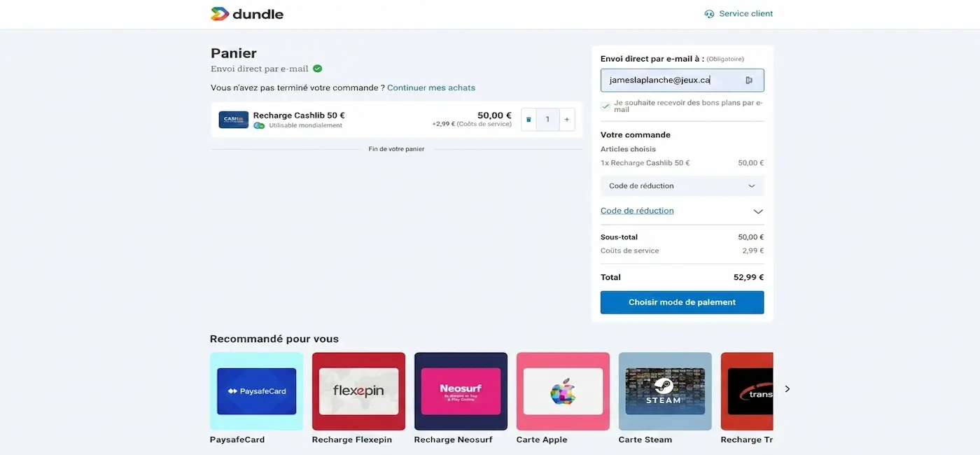Click the Cashlib card product image
This screenshot has height=455, width=980.
tap(233, 120)
